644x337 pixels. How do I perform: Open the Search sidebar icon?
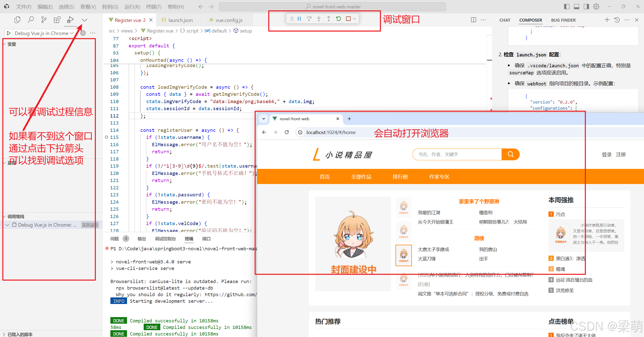31,20
